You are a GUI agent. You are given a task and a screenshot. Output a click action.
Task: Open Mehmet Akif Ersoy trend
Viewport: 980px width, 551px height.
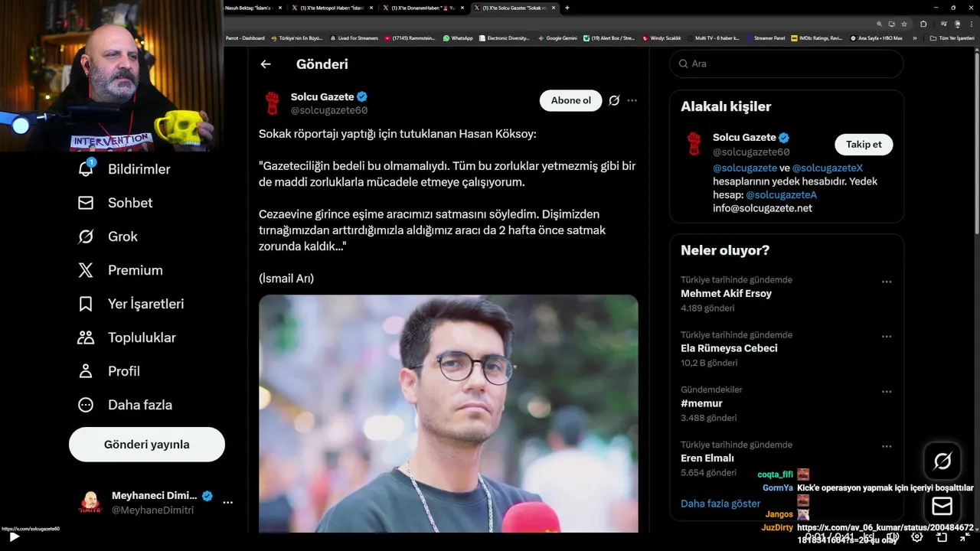click(726, 293)
